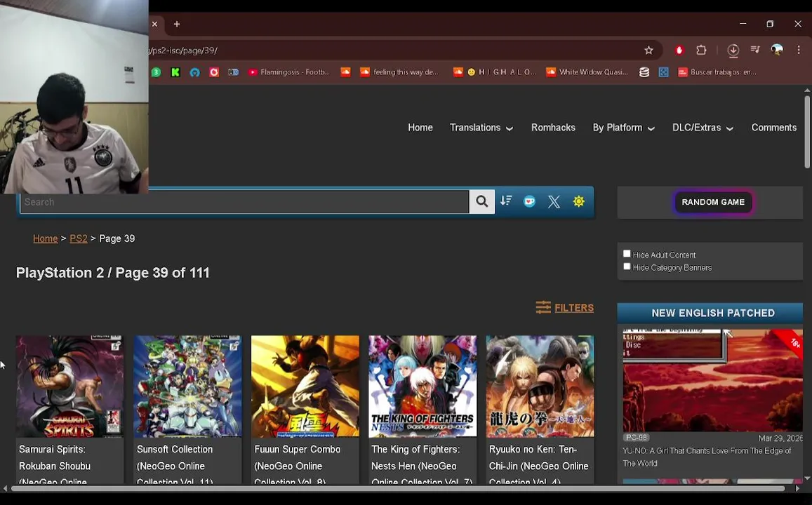Open the database stack bookmark icon
The image size is (812, 505).
click(x=644, y=72)
